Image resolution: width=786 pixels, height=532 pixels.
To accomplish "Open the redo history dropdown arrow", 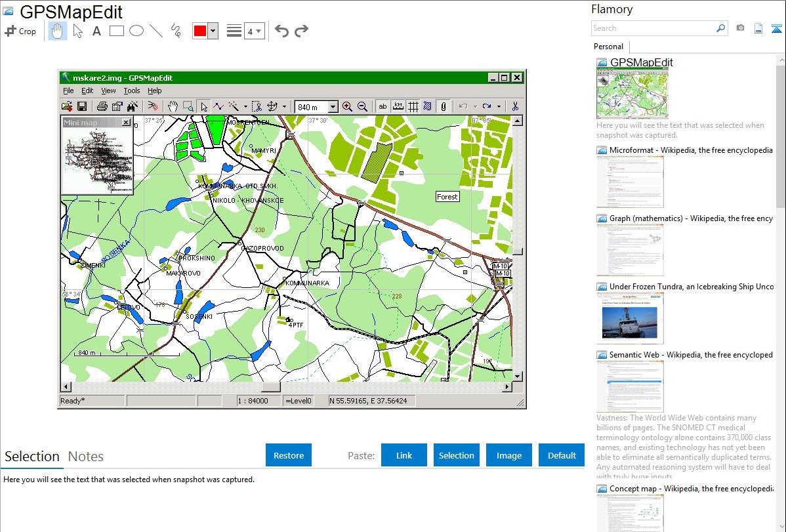I will (499, 106).
